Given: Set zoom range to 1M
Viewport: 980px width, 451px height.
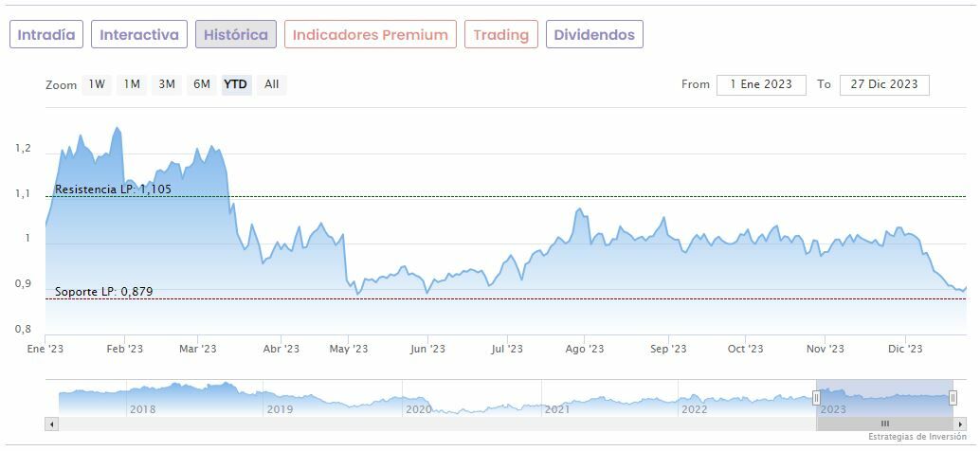Looking at the screenshot, I should click(x=132, y=84).
